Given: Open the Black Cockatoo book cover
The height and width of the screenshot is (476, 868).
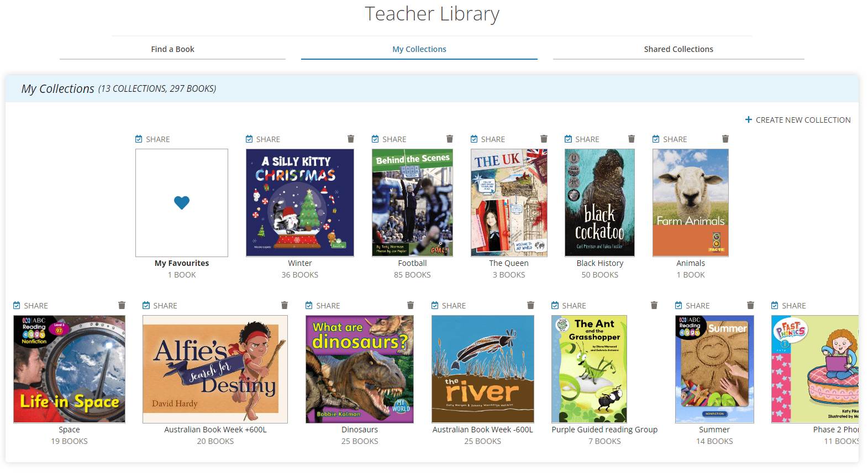Looking at the screenshot, I should pyautogui.click(x=599, y=203).
